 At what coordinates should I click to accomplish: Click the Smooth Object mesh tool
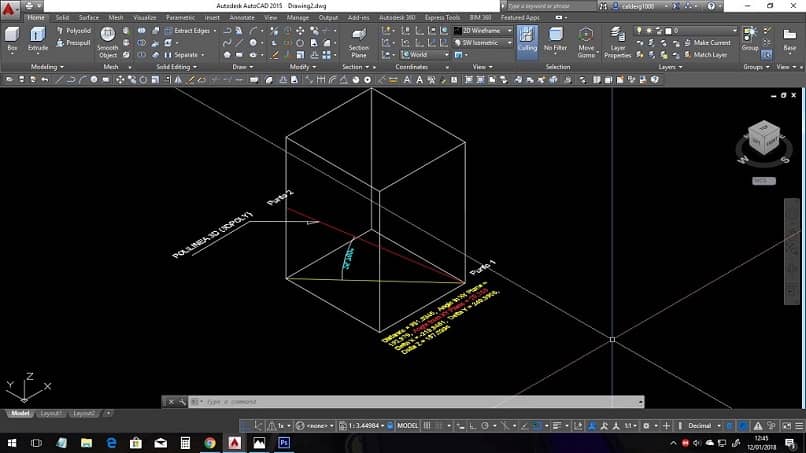point(107,42)
